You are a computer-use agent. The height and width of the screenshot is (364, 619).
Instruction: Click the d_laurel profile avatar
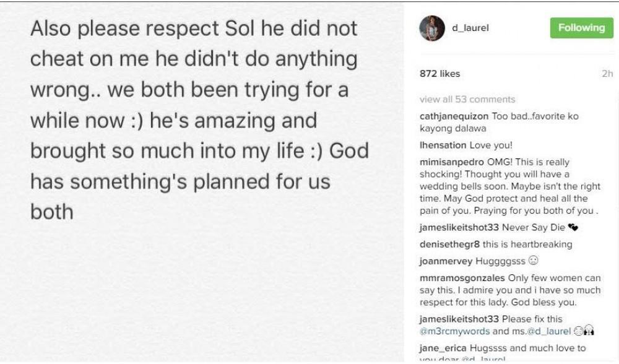[431, 28]
